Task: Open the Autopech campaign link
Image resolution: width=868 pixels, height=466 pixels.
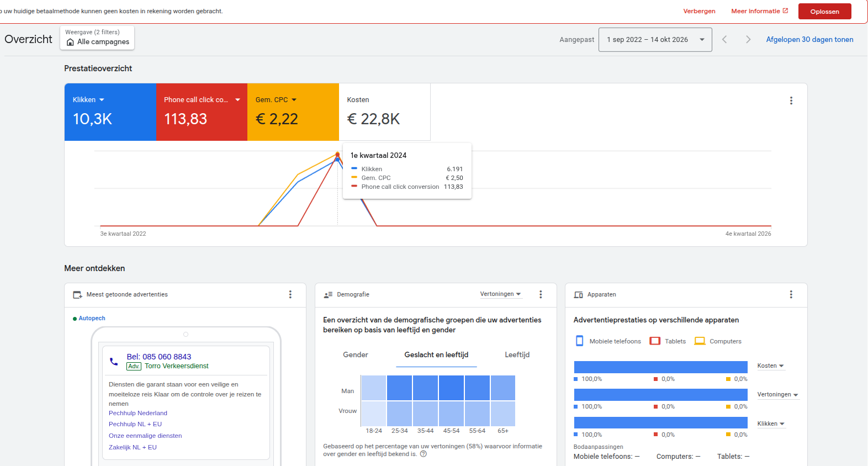Action: (92, 319)
